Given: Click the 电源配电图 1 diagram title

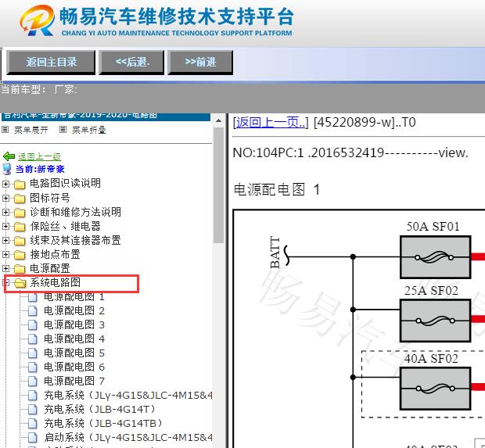Looking at the screenshot, I should pos(277,189).
